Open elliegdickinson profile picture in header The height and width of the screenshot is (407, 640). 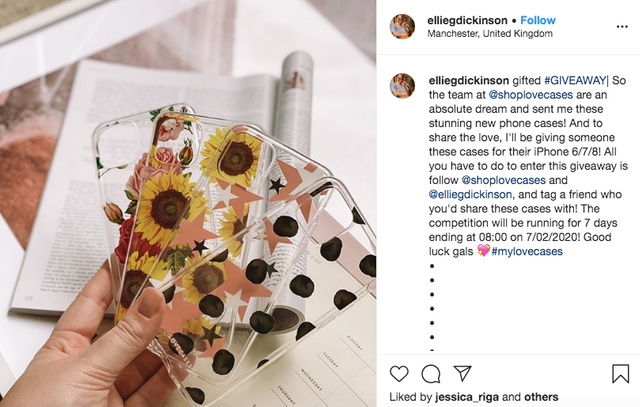[x=402, y=26]
